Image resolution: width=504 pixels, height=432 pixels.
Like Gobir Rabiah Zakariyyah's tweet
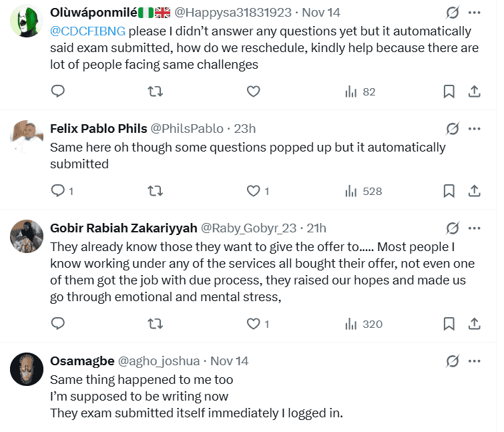[253, 324]
